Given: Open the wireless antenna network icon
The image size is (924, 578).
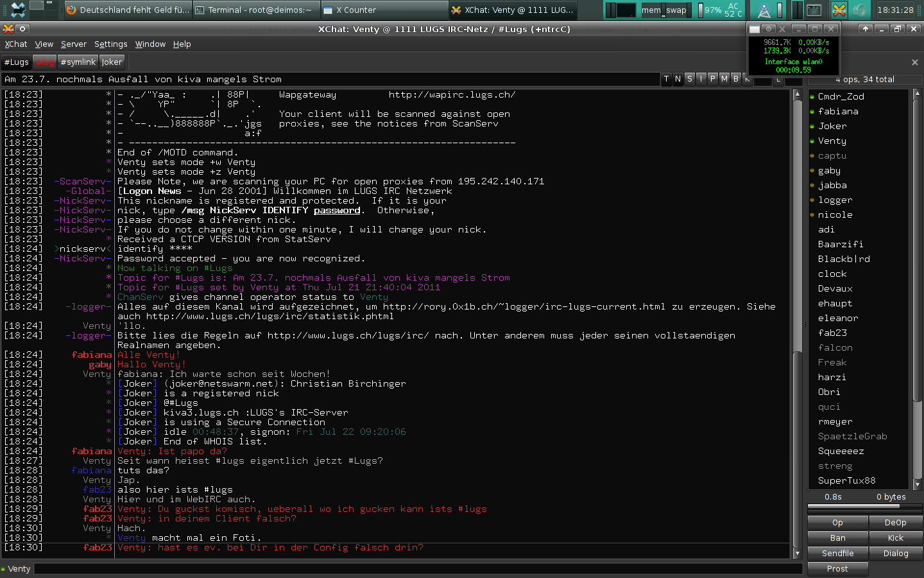Looking at the screenshot, I should 764,10.
